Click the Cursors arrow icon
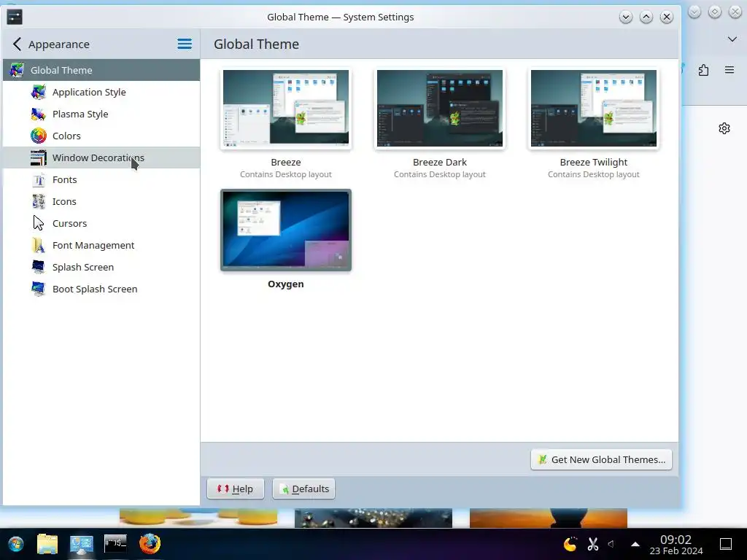The image size is (747, 560). coord(39,223)
